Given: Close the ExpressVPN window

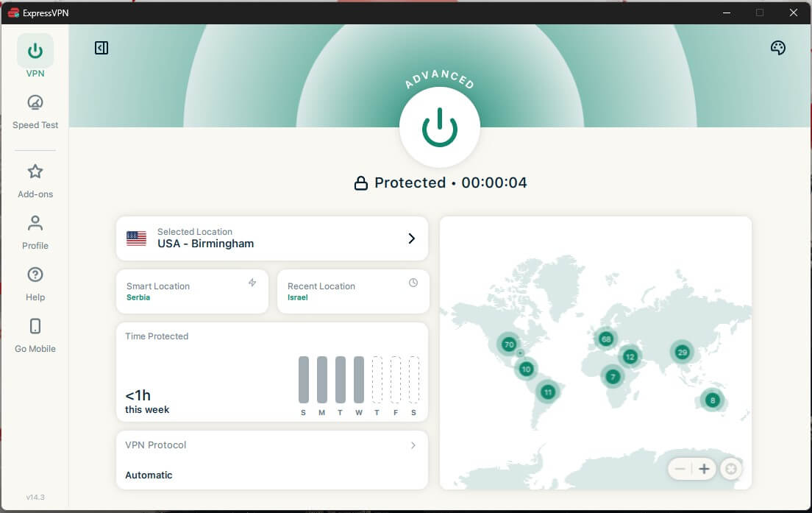Looking at the screenshot, I should (x=794, y=13).
